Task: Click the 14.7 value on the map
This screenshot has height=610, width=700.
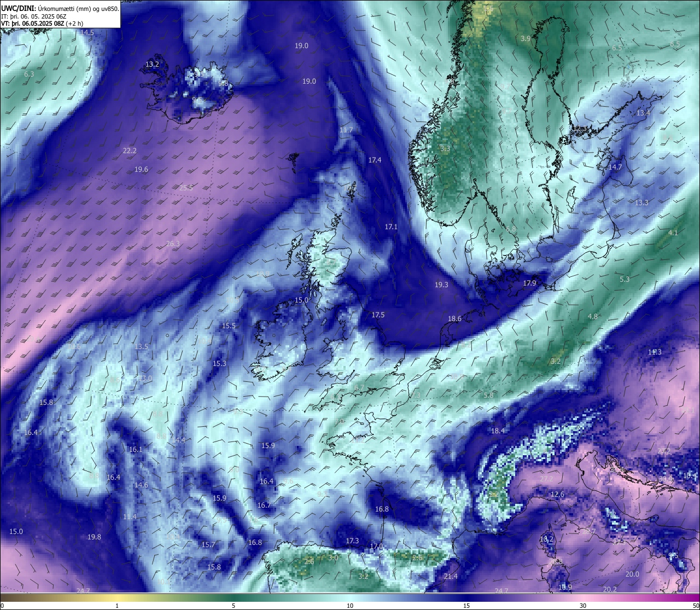Action: 615,167
